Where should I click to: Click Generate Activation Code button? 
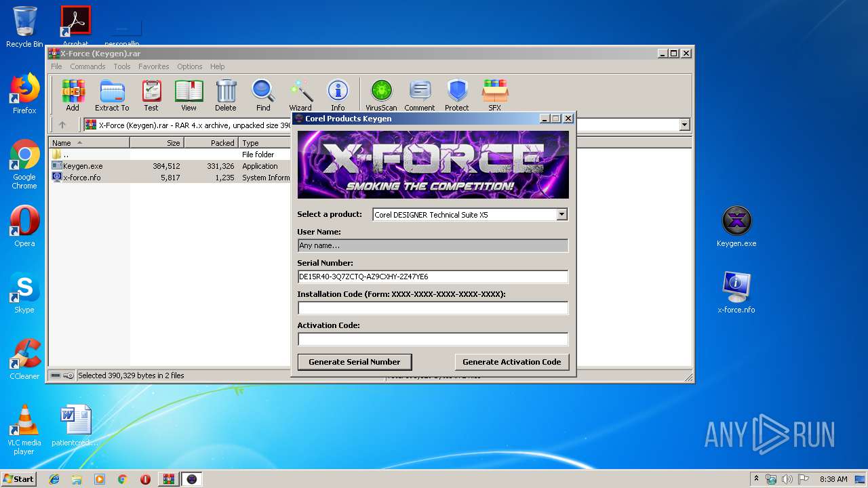pos(512,362)
